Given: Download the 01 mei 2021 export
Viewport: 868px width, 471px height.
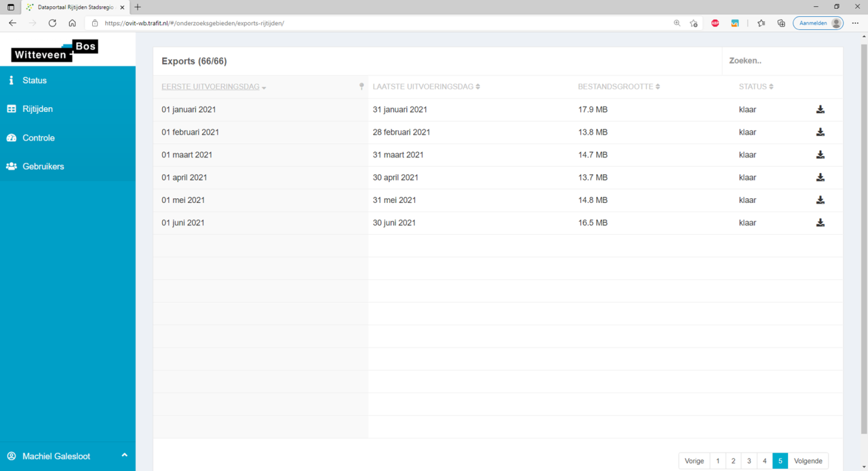Looking at the screenshot, I should pyautogui.click(x=820, y=200).
